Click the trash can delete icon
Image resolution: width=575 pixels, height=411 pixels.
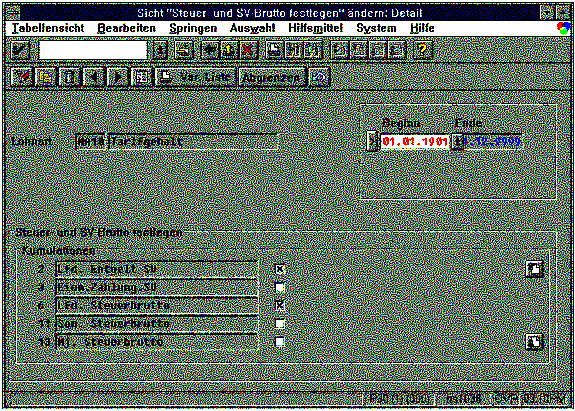69,77
